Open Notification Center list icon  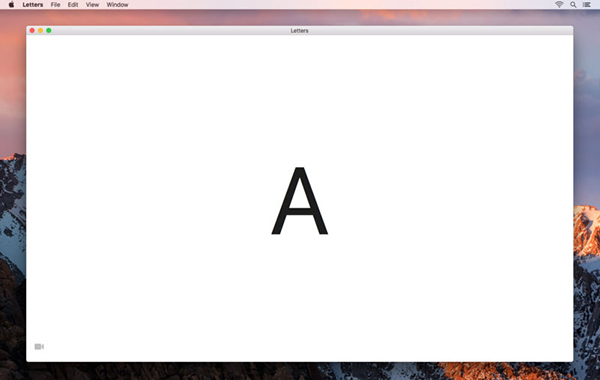click(x=587, y=5)
